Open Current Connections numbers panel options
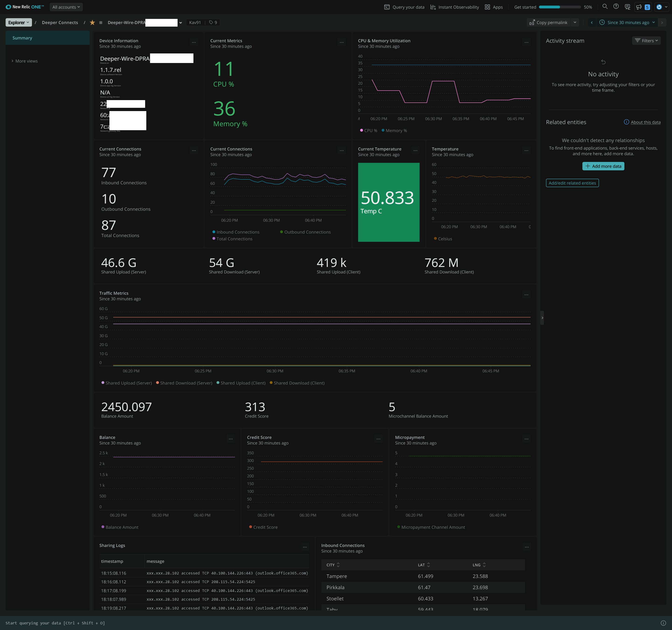This screenshot has width=672, height=630. (194, 151)
